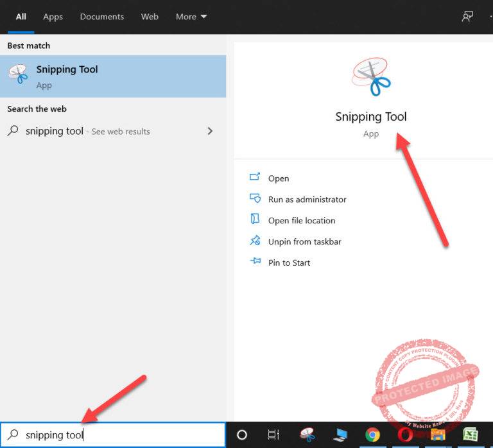Click the 'Best match' heading
493x448 pixels.
(x=29, y=46)
